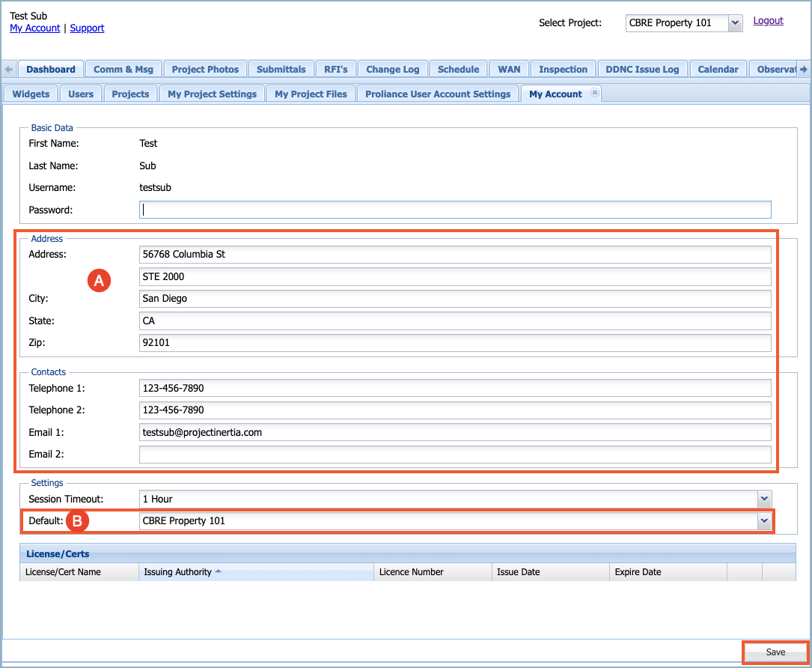
Task: Go to My Project Files sub-tab
Action: click(x=311, y=94)
